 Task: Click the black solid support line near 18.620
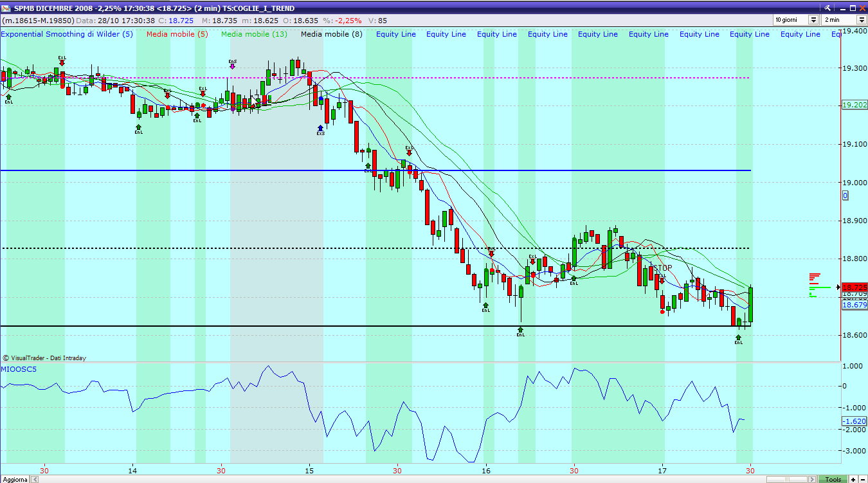coord(375,326)
